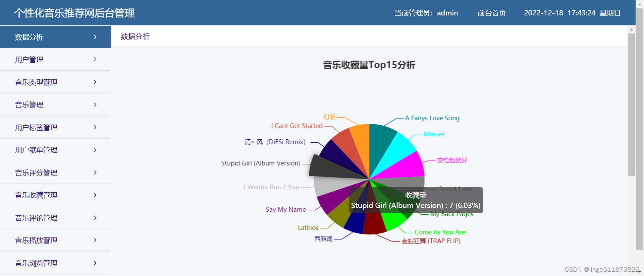Click the 数据分析 page heading
Screen dimensions: 644x276
coord(135,37)
